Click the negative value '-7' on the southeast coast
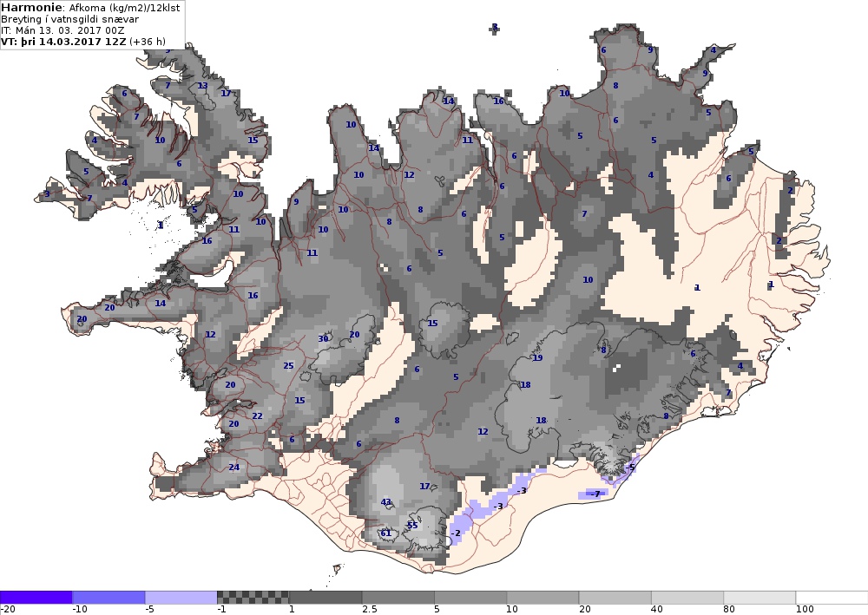868x615 pixels. click(595, 494)
